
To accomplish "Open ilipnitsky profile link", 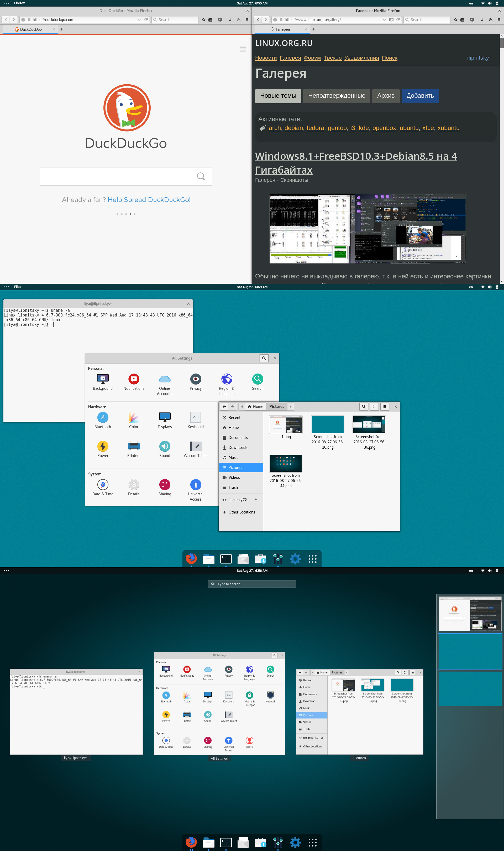I will [478, 58].
